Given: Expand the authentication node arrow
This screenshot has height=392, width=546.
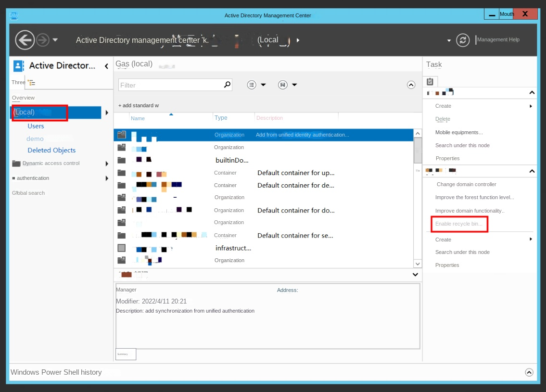Looking at the screenshot, I should [x=107, y=178].
